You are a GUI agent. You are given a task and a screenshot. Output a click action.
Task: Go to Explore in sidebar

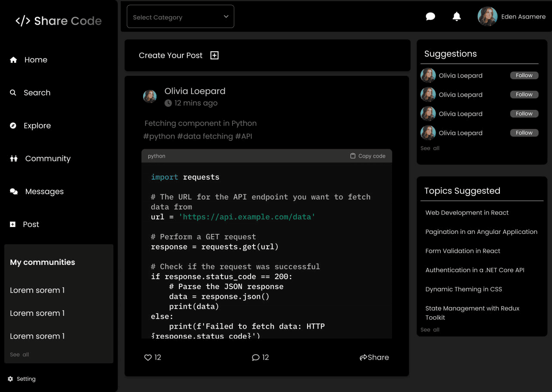(37, 126)
